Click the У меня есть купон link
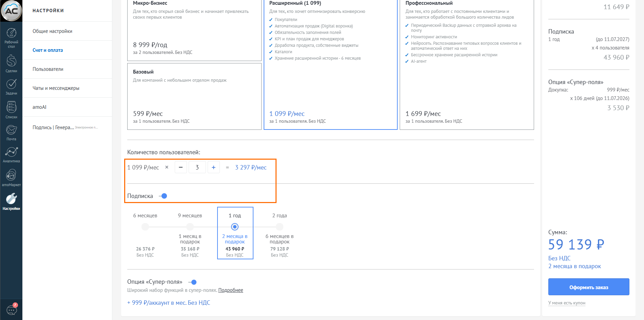 [567, 303]
